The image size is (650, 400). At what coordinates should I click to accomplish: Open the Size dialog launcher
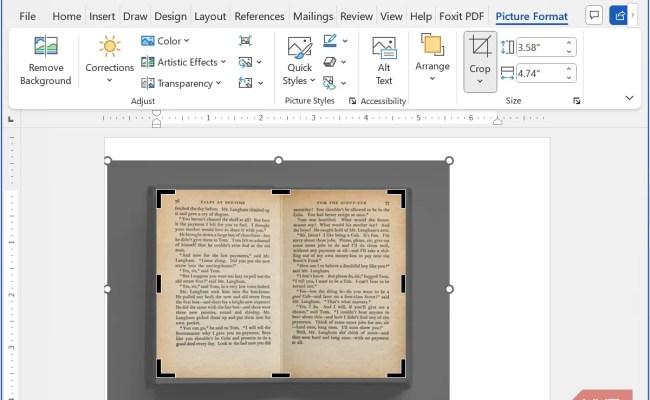[x=576, y=101]
